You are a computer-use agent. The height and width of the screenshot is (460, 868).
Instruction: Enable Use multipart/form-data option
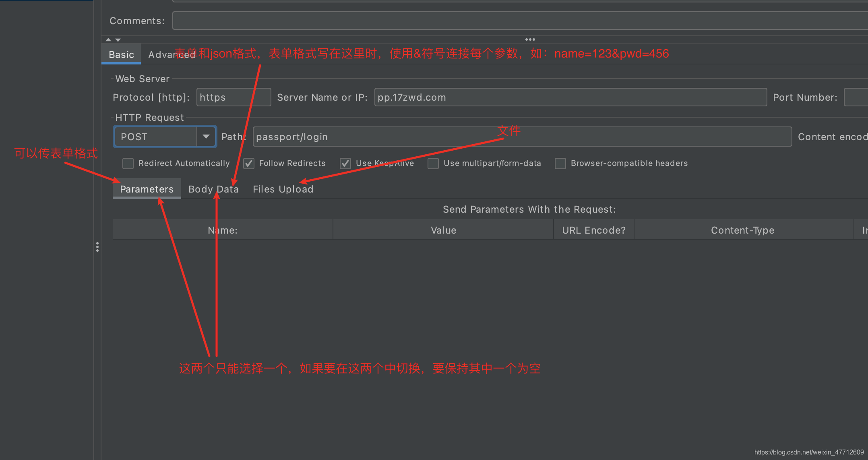coord(433,164)
